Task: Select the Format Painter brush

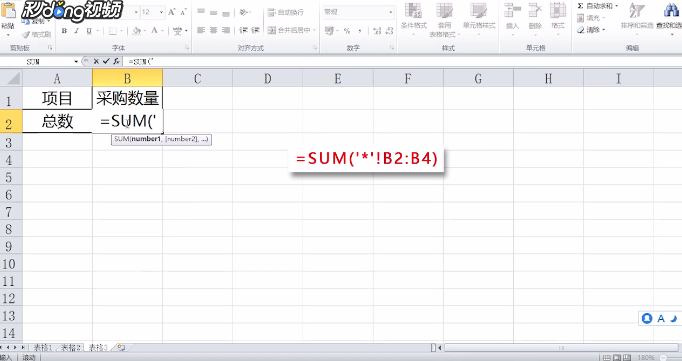Action: 37,34
